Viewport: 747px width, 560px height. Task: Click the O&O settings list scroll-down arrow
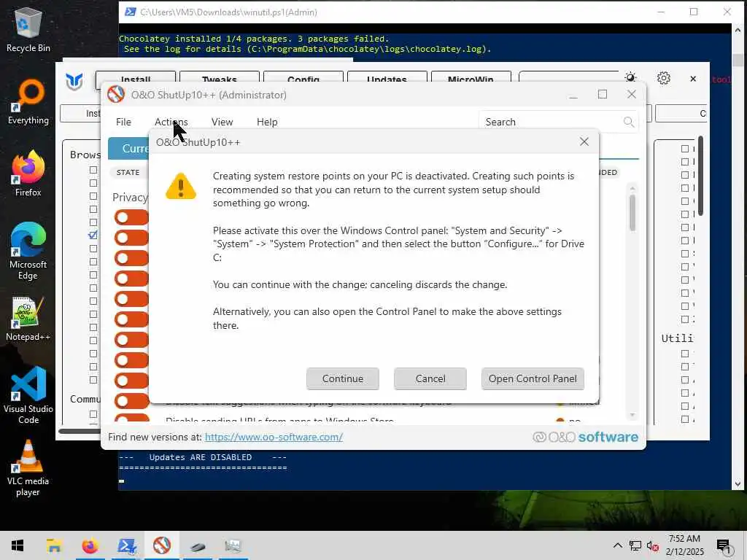point(632,415)
